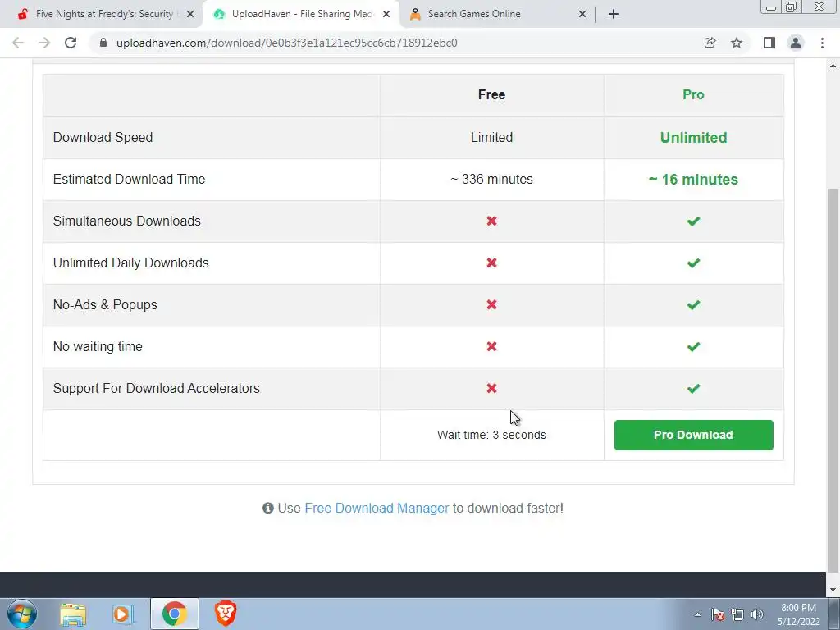Open Windows Explorer from taskbar
The width and height of the screenshot is (840, 630).
73,614
